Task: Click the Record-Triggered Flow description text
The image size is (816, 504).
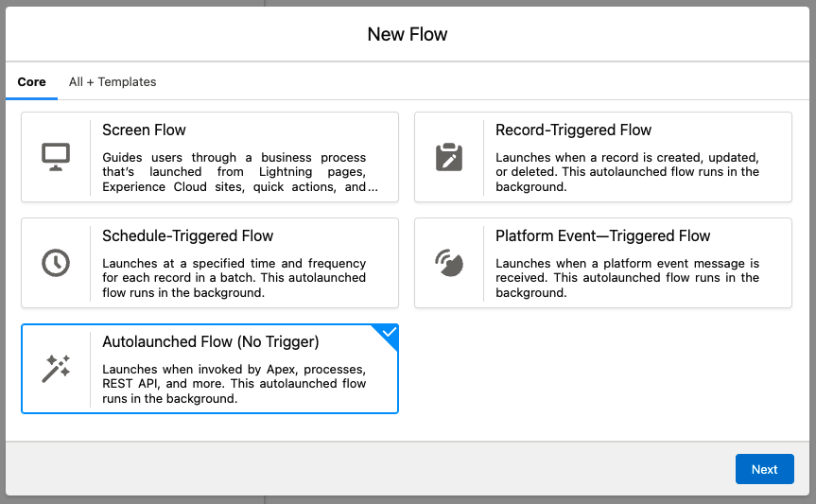Action: tap(627, 172)
